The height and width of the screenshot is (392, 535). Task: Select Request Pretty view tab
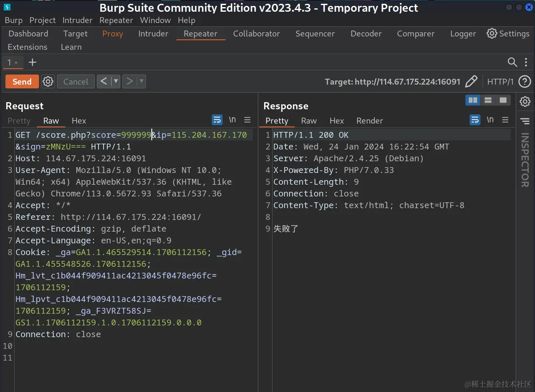point(19,121)
